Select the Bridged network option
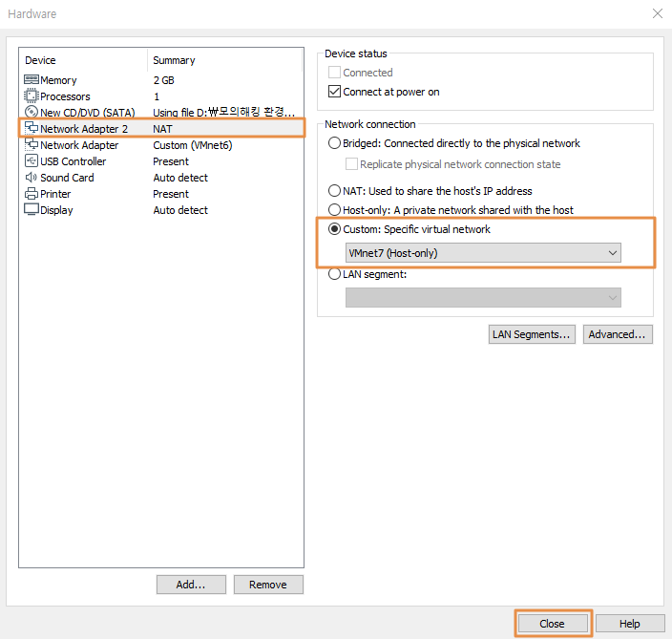This screenshot has height=639, width=672. click(334, 143)
